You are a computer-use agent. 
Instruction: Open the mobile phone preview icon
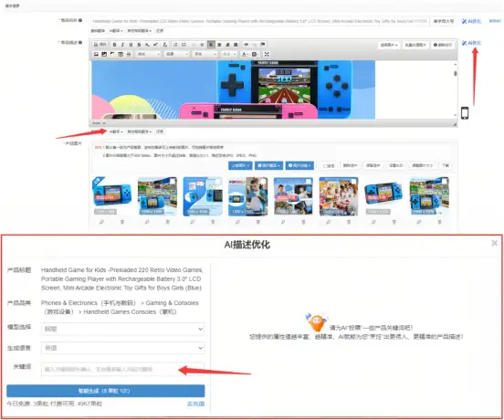pos(465,113)
